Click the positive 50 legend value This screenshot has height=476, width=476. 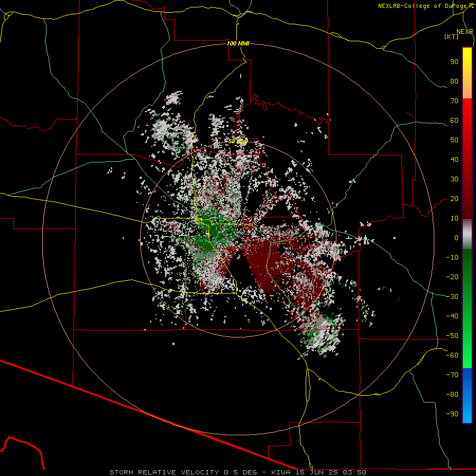[454, 140]
